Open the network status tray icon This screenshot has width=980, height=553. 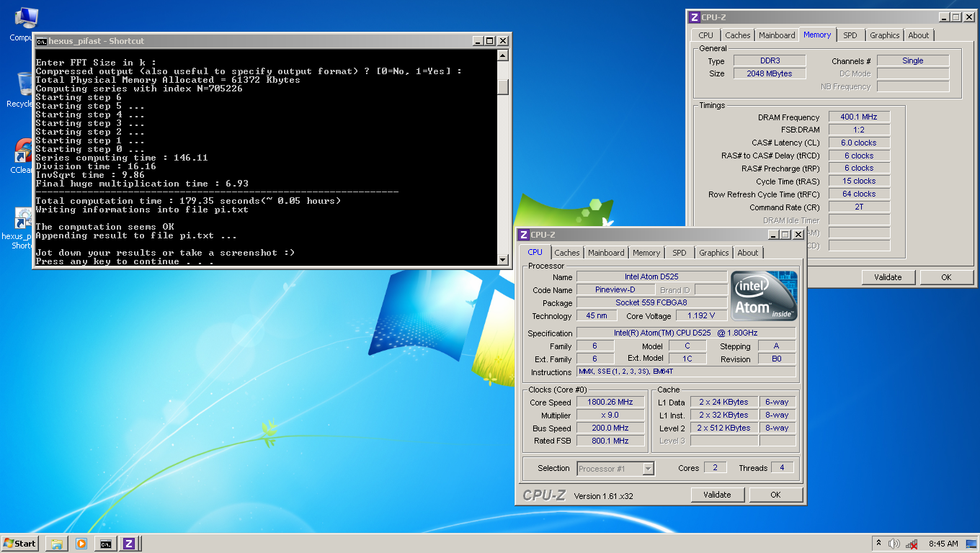pyautogui.click(x=912, y=544)
